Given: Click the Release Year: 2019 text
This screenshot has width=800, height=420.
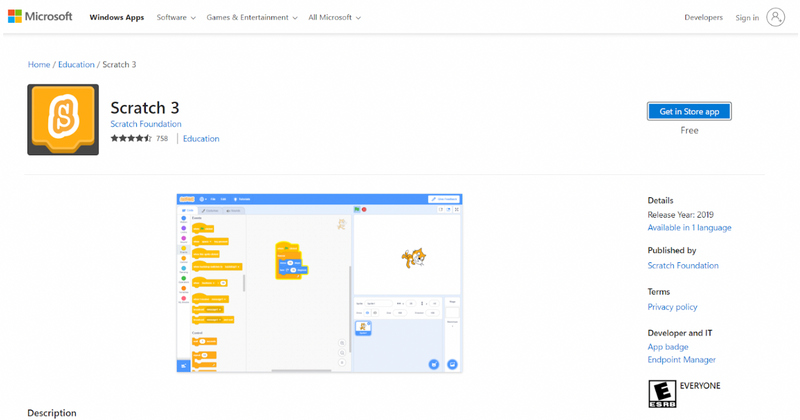Looking at the screenshot, I should (x=681, y=215).
